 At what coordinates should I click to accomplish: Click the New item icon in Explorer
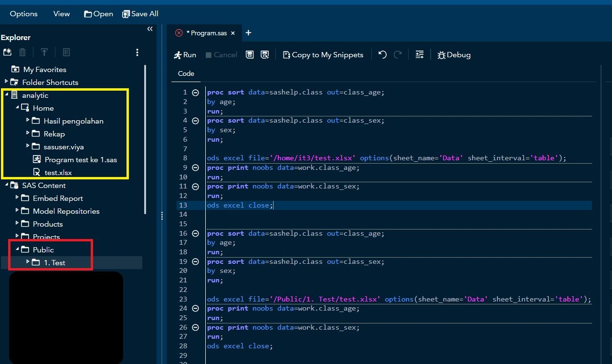click(x=7, y=52)
